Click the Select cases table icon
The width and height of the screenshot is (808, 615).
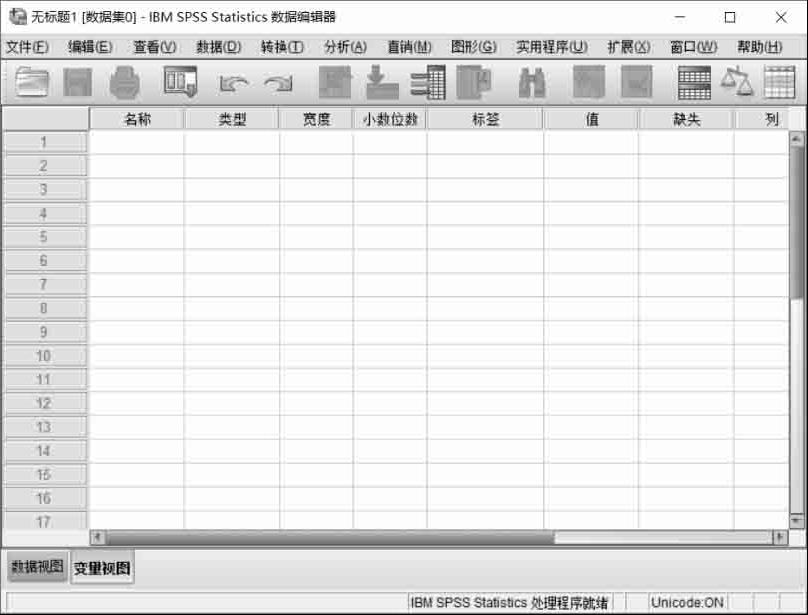pyautogui.click(x=780, y=82)
